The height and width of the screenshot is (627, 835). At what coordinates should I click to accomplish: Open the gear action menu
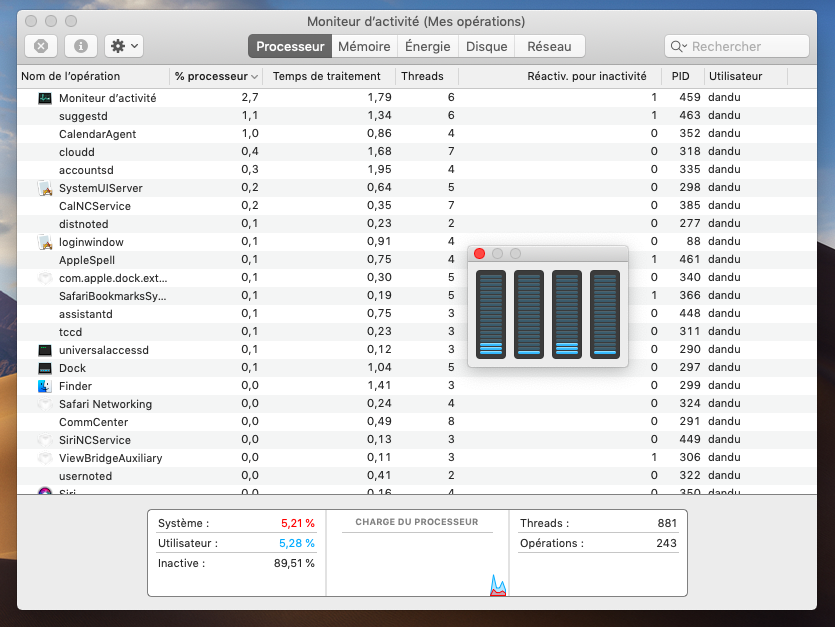click(124, 46)
